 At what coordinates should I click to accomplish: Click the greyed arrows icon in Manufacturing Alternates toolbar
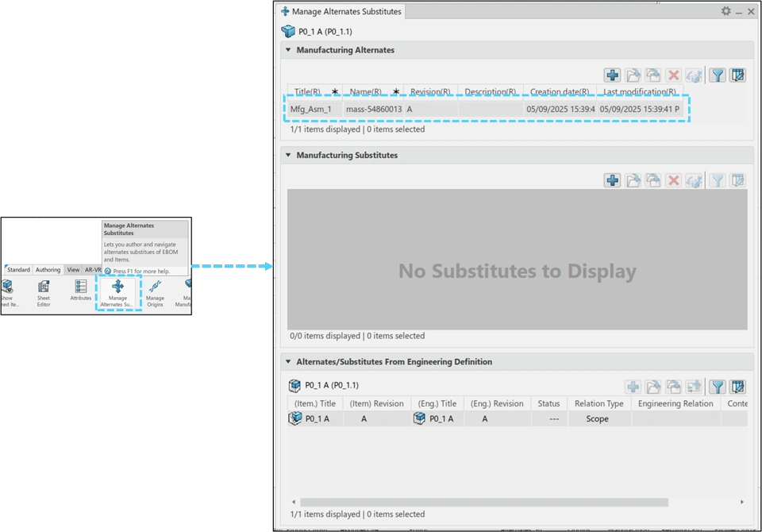tap(694, 75)
